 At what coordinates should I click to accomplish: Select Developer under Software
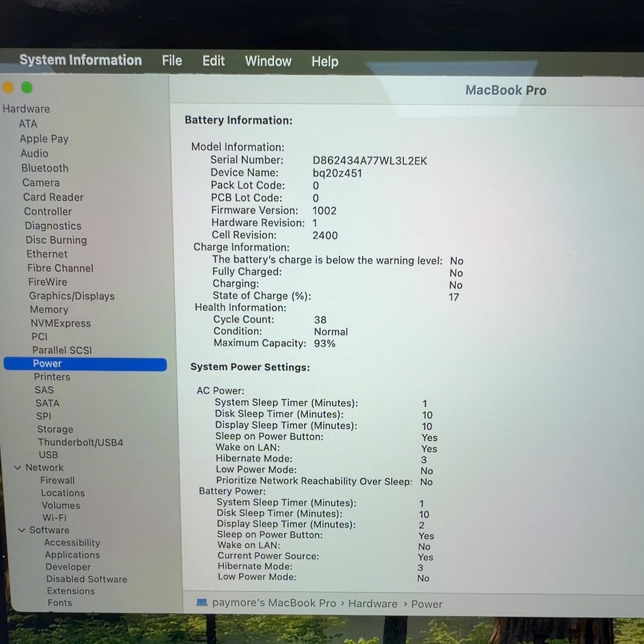click(68, 567)
